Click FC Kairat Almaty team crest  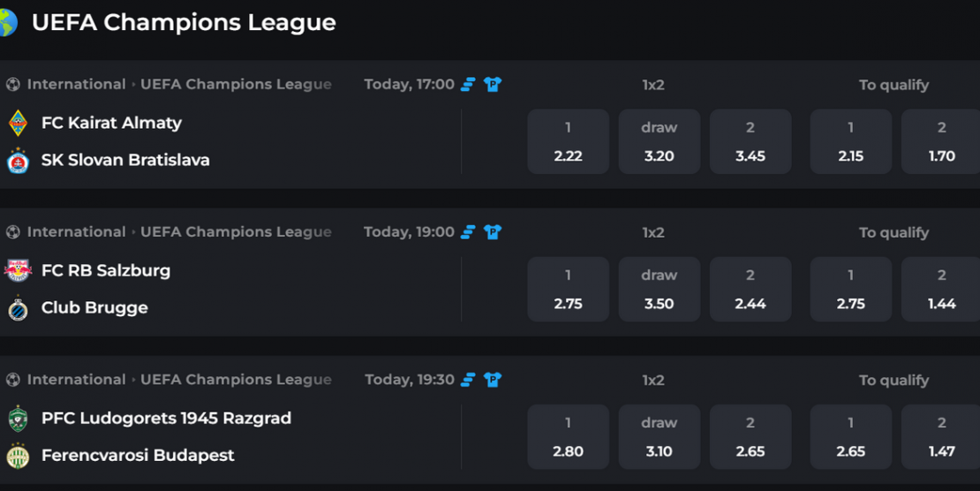pyautogui.click(x=19, y=123)
